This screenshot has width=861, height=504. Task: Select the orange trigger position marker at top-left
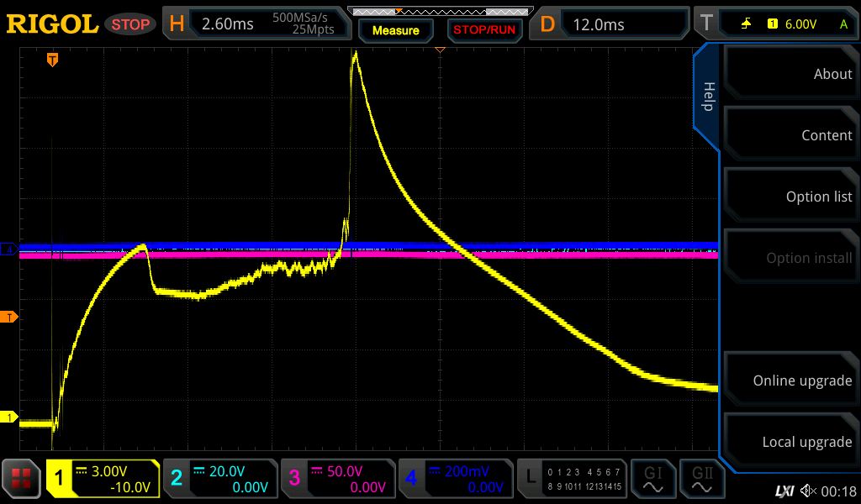[x=52, y=60]
